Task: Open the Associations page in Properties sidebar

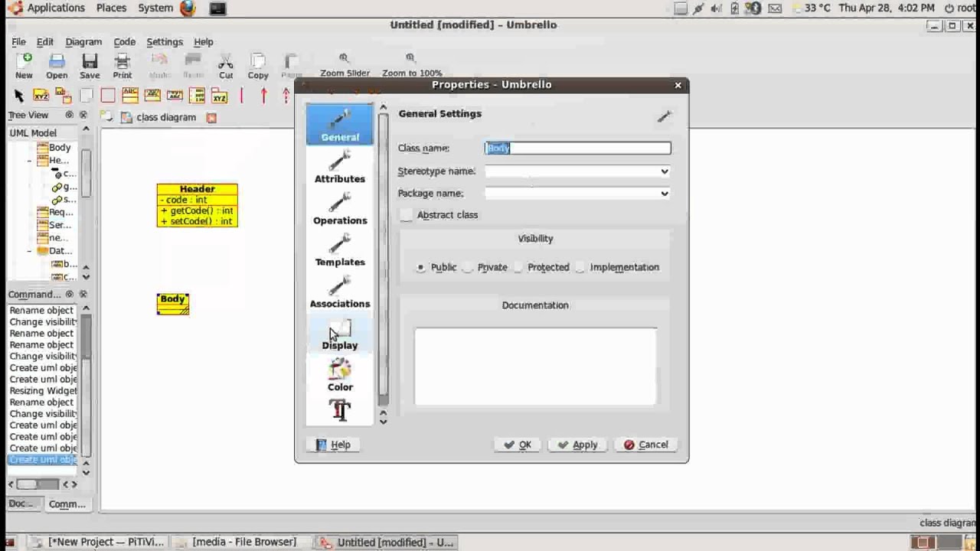Action: point(340,292)
